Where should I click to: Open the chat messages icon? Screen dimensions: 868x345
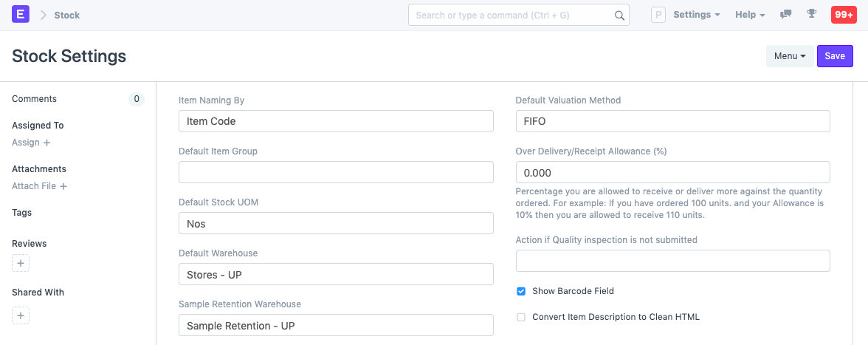pyautogui.click(x=786, y=15)
